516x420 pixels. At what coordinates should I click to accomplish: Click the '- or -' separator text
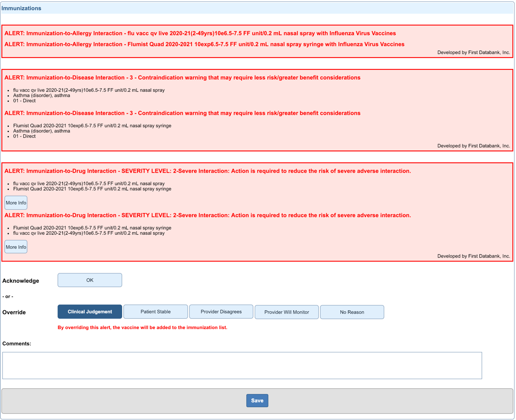[8, 296]
